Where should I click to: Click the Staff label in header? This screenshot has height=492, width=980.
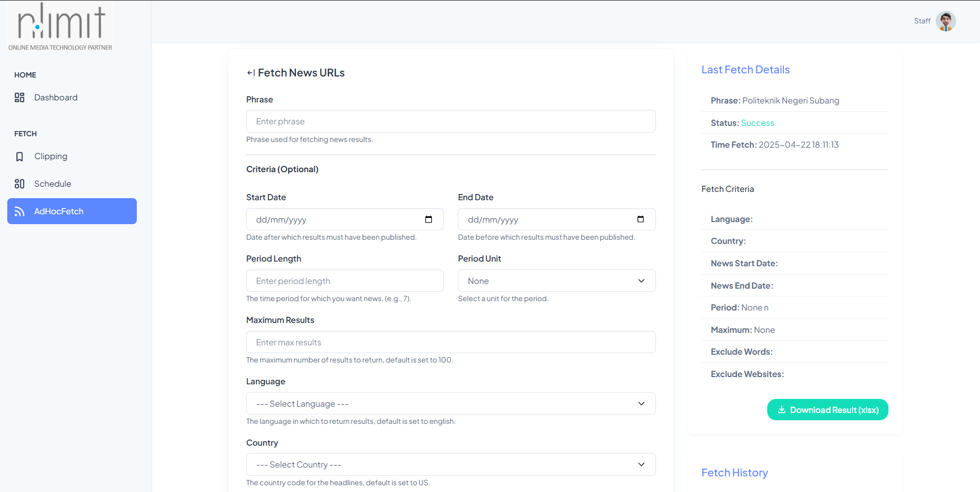[x=922, y=21]
